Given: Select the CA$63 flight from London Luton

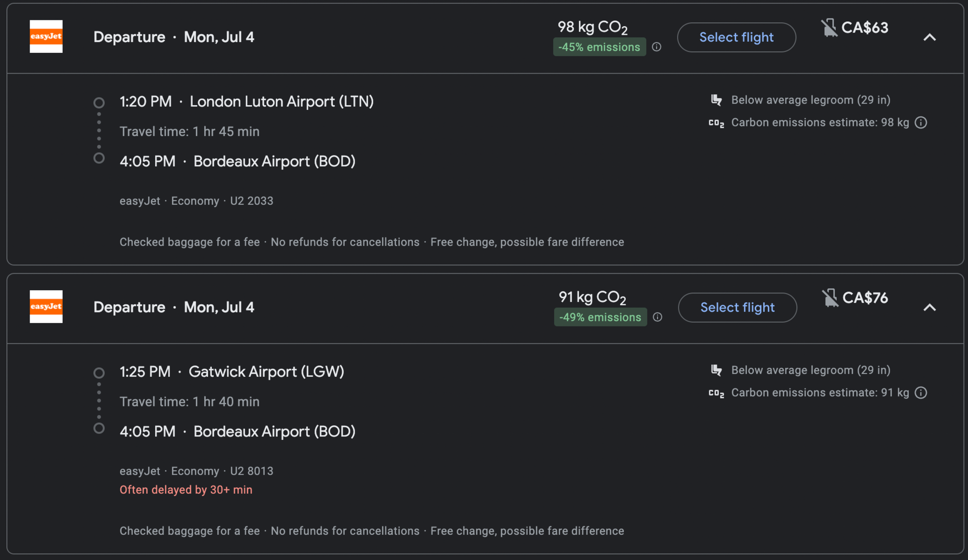Looking at the screenshot, I should [737, 37].
